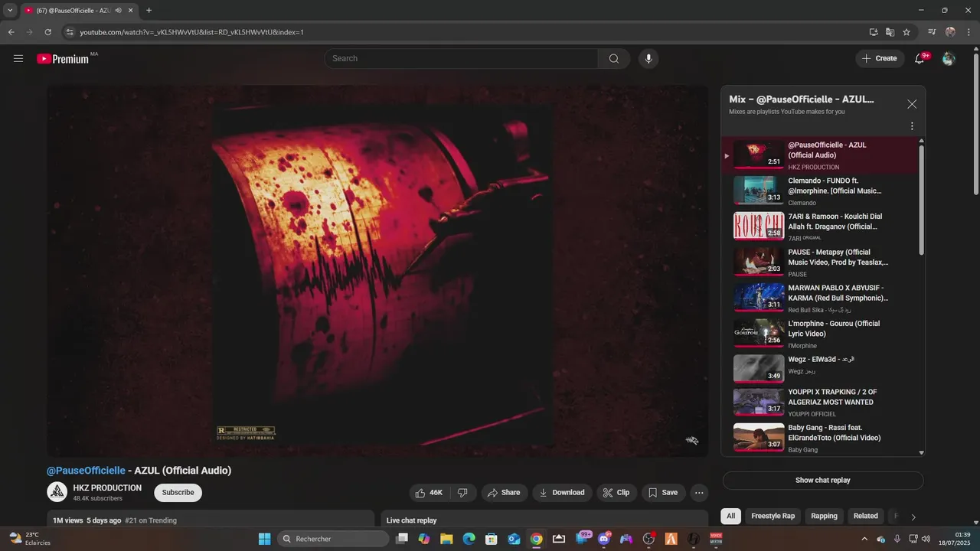The height and width of the screenshot is (551, 980).
Task: Activate voice search microphone
Action: [x=649, y=58]
